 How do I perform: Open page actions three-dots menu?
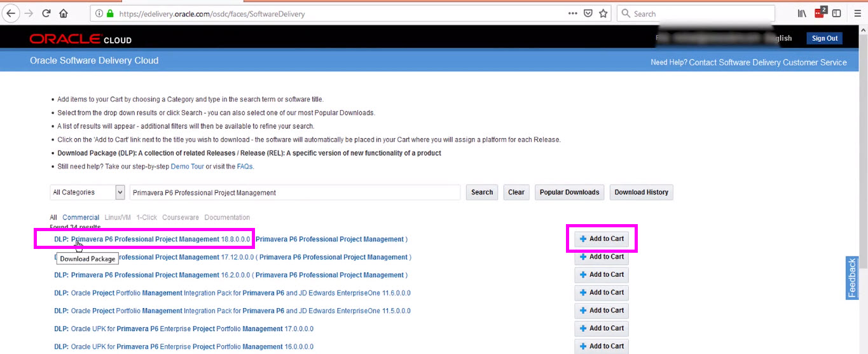[573, 13]
